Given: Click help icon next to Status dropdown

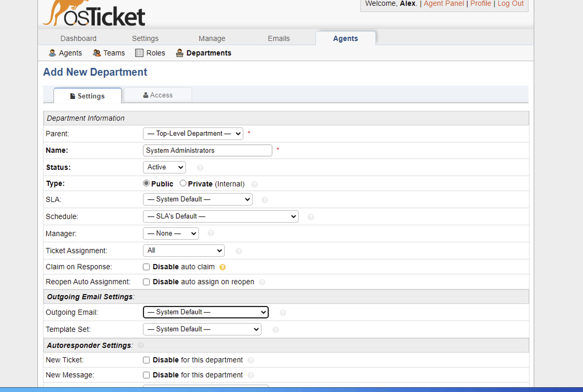Looking at the screenshot, I should pyautogui.click(x=200, y=168).
